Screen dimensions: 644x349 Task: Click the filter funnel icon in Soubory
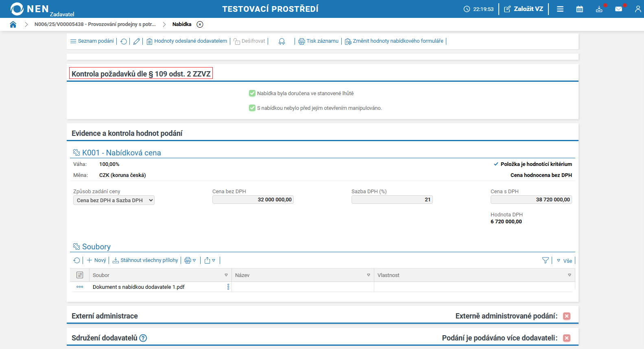coord(546,260)
